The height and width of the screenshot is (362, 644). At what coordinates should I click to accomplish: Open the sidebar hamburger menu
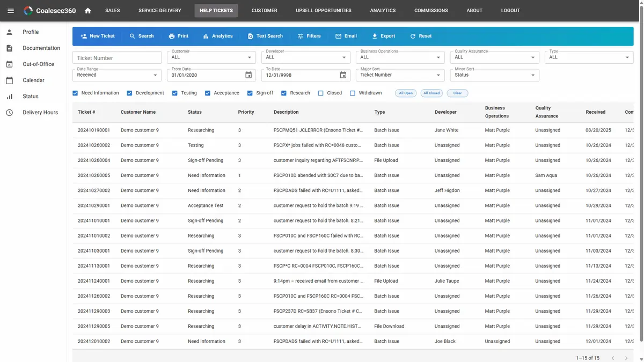11,11
